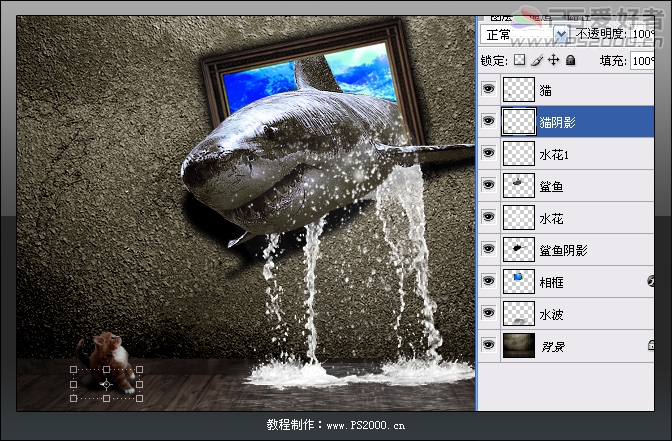Viewport: 672px width, 441px height.
Task: Click the lock all padlock icon
Action: click(570, 61)
